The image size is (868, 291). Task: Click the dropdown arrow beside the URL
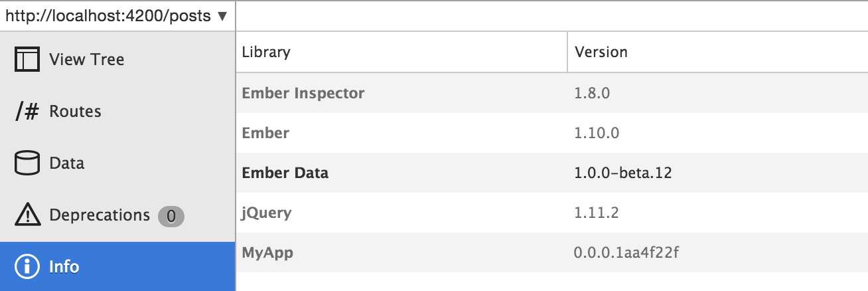click(x=222, y=17)
